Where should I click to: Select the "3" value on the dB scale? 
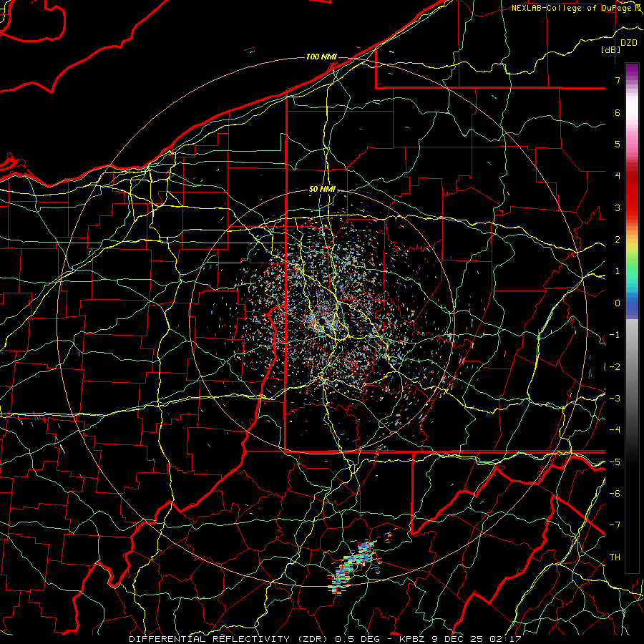tap(618, 208)
